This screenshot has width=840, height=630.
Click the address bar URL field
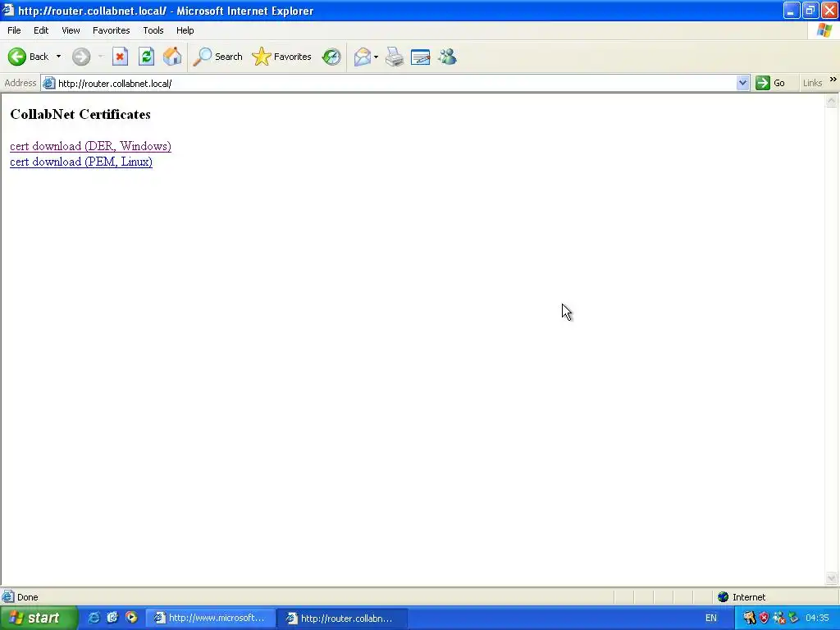[x=395, y=83]
